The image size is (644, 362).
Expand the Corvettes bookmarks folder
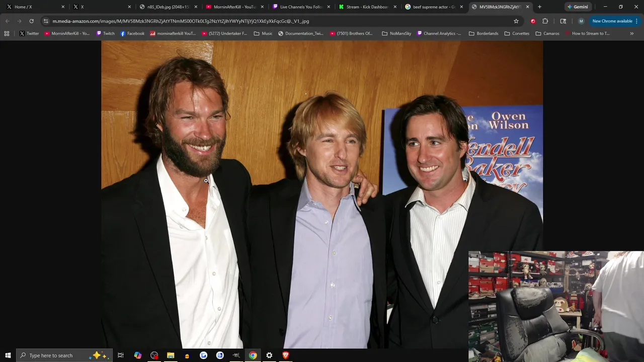click(517, 34)
